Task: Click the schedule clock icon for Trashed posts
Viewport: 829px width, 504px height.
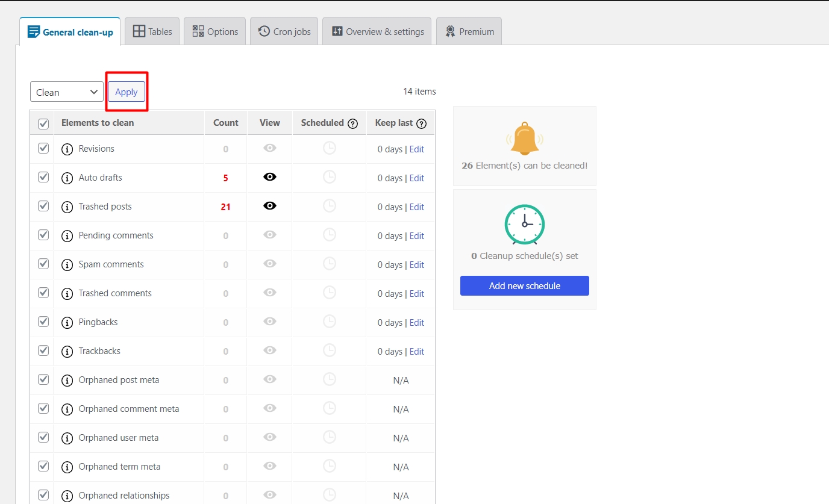Action: [330, 206]
